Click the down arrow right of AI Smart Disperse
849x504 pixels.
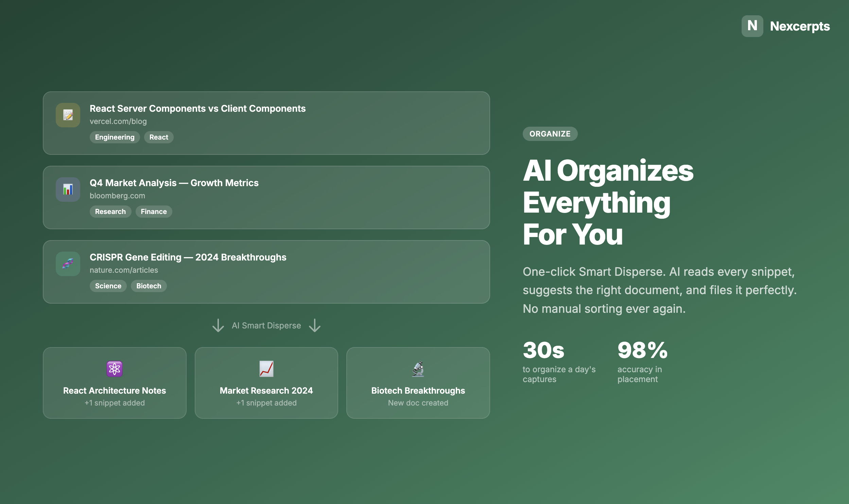click(x=315, y=325)
